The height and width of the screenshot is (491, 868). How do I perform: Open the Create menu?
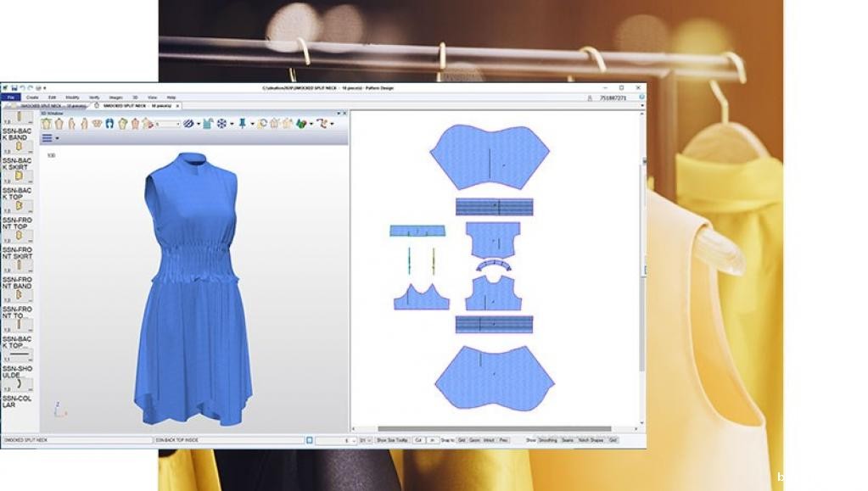[x=32, y=98]
